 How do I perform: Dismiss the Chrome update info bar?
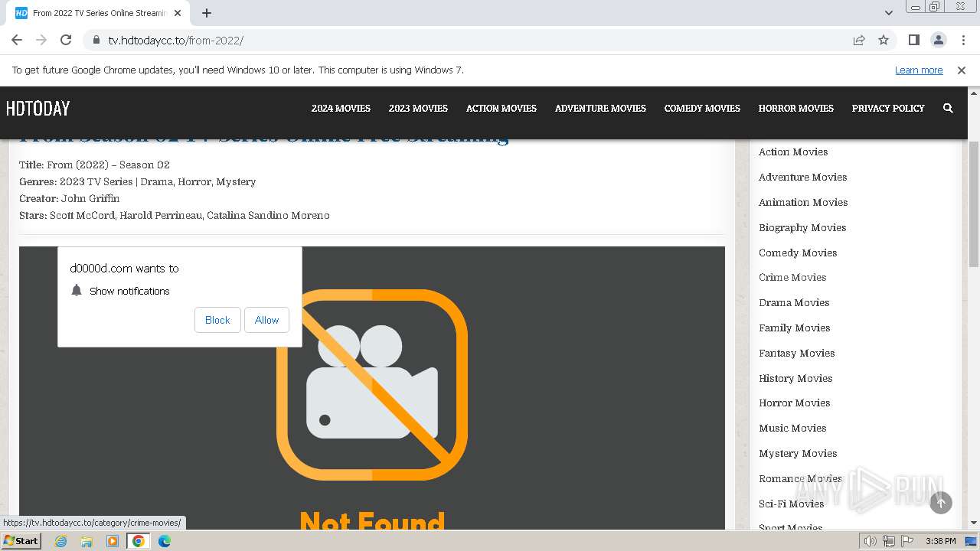[962, 70]
